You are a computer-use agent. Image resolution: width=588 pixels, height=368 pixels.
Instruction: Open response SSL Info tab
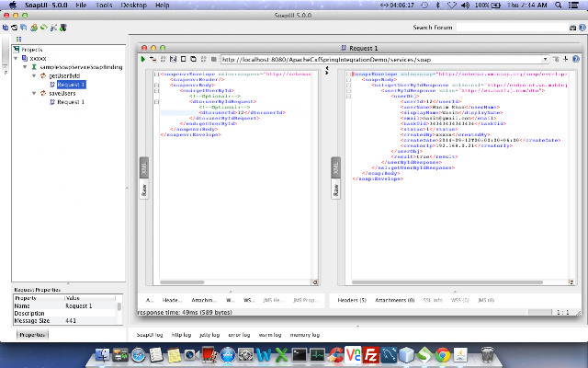pos(433,300)
